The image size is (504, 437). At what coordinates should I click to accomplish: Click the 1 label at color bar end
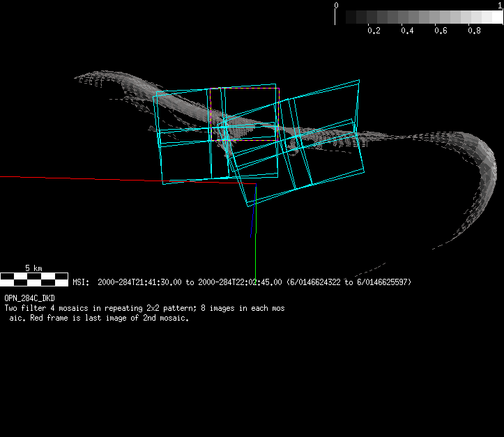click(x=501, y=5)
